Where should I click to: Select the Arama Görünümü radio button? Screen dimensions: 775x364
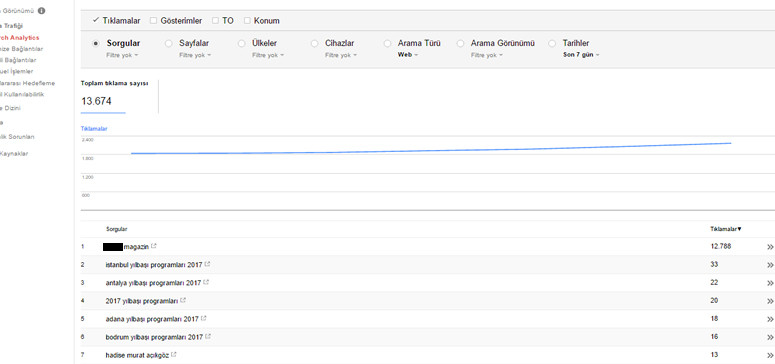point(460,44)
